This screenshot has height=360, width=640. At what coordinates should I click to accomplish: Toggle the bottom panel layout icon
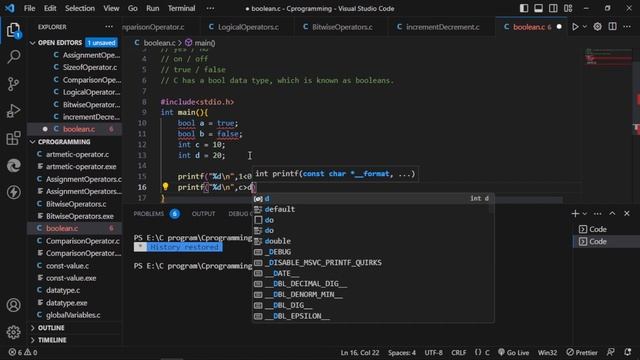538,8
